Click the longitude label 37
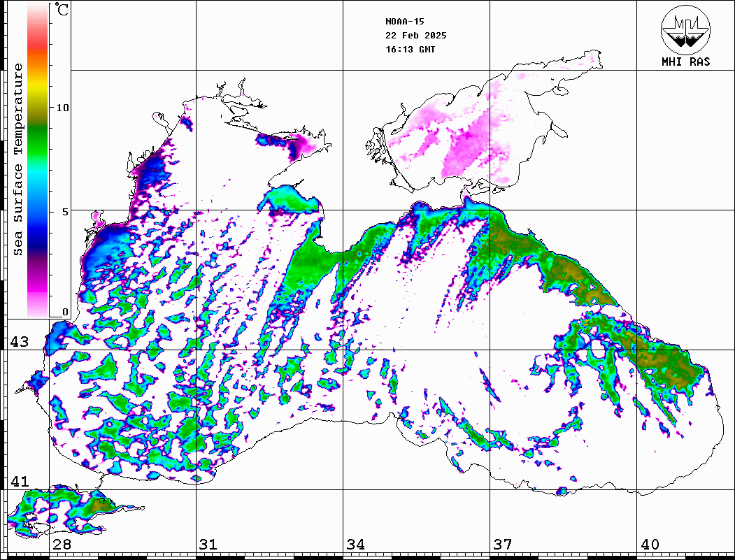Image resolution: width=735 pixels, height=560 pixels. pyautogui.click(x=502, y=545)
